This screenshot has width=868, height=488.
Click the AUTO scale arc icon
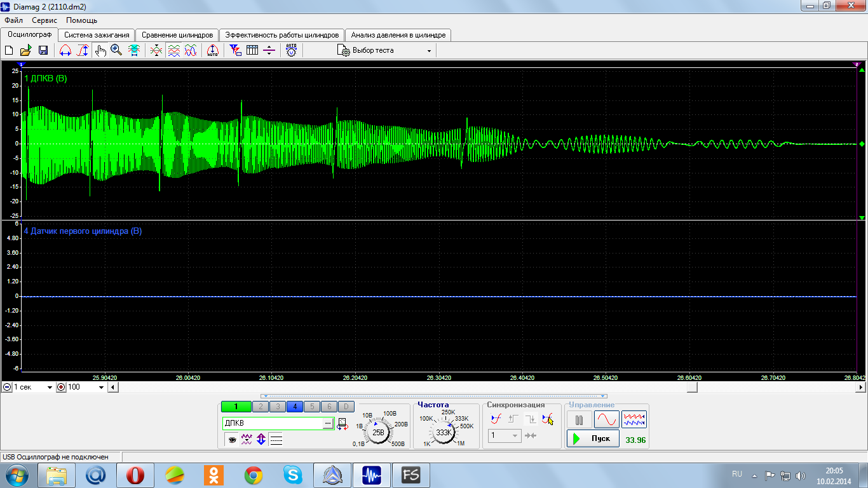pyautogui.click(x=213, y=50)
